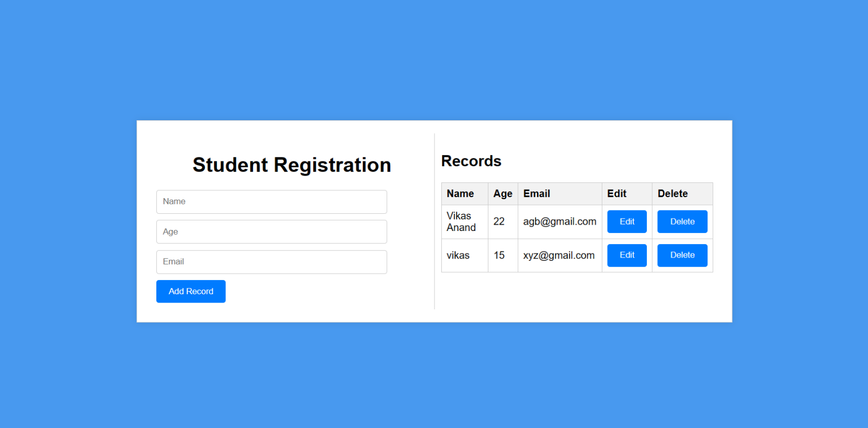Screen dimensions: 868x428
Task: Select the xyz@gmail.com email cell
Action: pyautogui.click(x=558, y=256)
